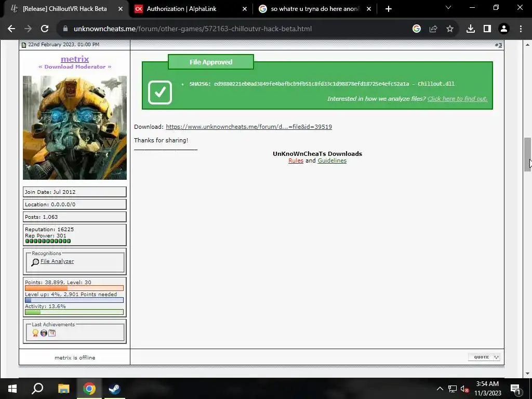Open File Explorer from taskbar
Image resolution: width=532 pixels, height=399 pixels.
(x=63, y=389)
